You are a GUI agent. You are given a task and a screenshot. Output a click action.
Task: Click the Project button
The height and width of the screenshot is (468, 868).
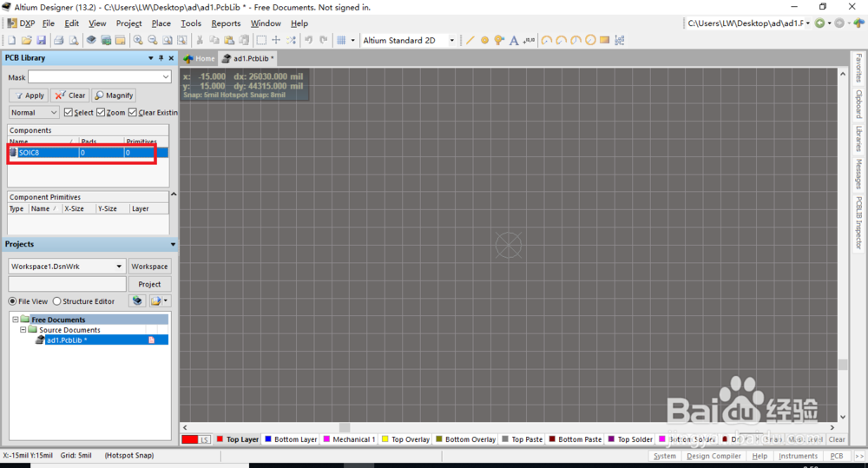click(x=149, y=284)
